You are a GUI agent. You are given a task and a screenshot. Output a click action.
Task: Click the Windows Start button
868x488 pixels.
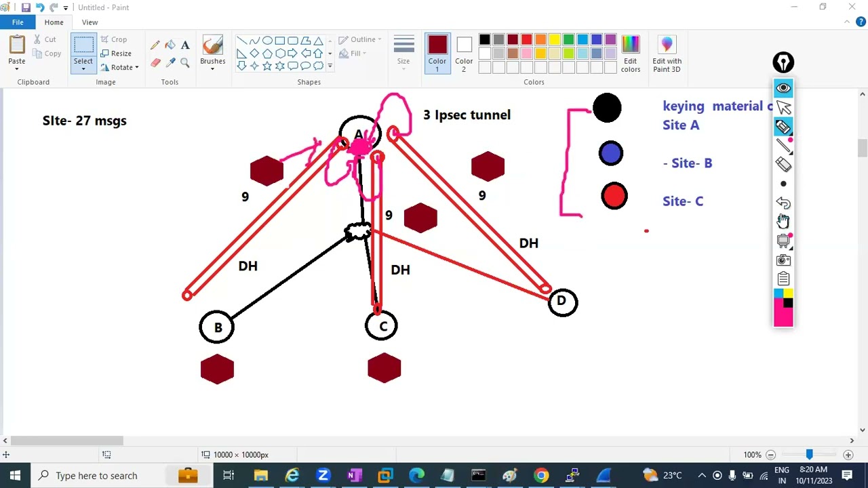click(x=15, y=475)
